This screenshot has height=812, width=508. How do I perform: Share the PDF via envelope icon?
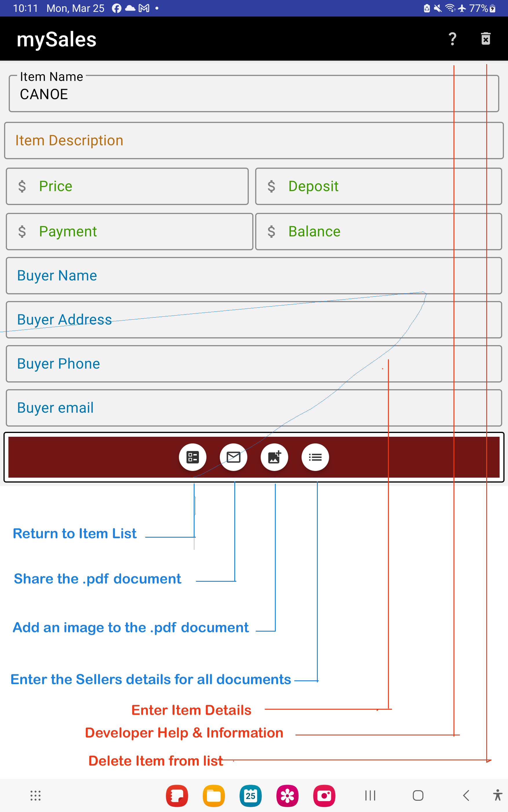tap(233, 457)
